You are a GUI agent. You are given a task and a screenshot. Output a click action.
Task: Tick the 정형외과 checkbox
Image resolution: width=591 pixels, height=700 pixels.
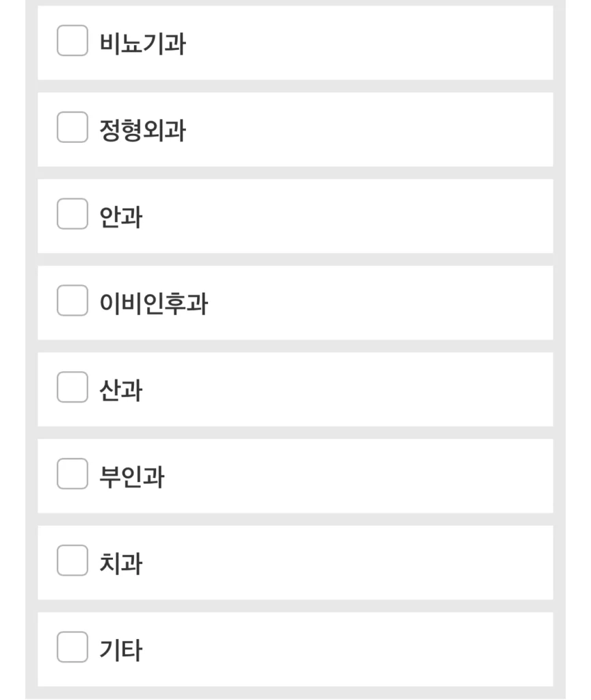73,127
